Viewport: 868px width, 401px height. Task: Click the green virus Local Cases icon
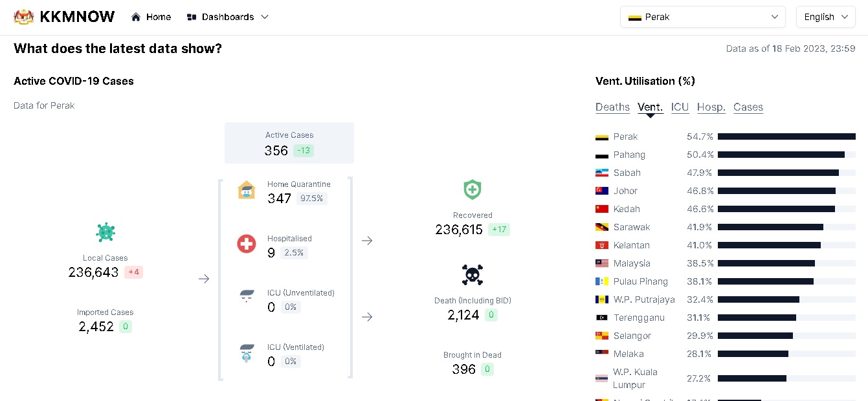pyautogui.click(x=106, y=232)
